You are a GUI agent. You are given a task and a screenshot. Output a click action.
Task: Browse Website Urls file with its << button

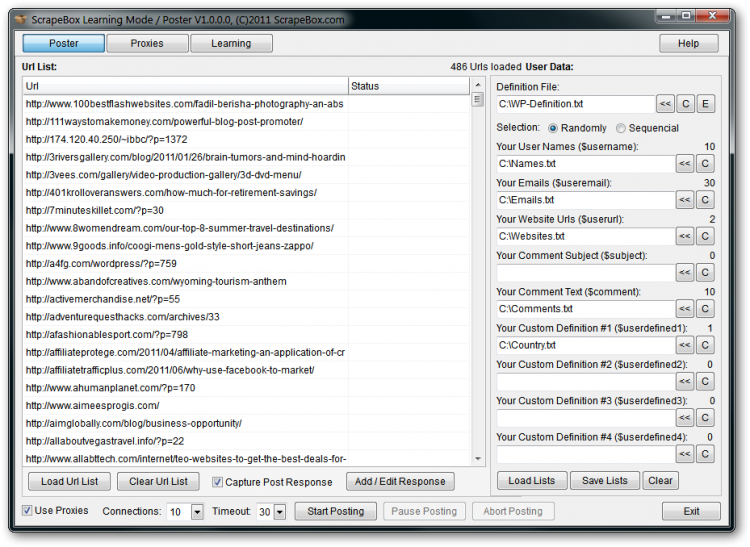[x=685, y=236]
